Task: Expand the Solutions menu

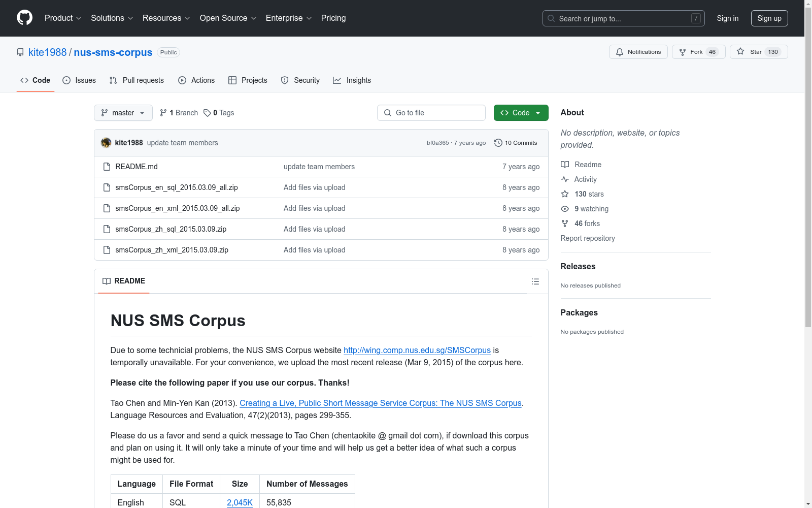Action: click(112, 18)
